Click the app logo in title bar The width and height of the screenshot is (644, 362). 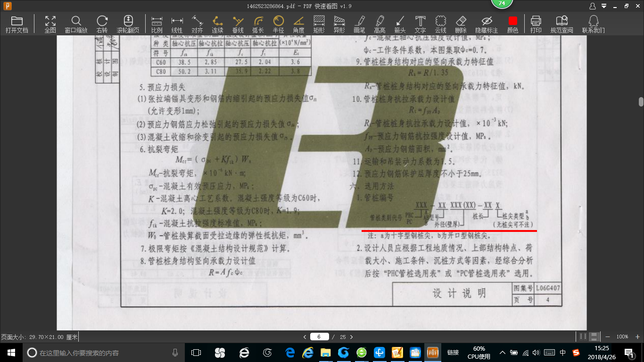(7, 6)
